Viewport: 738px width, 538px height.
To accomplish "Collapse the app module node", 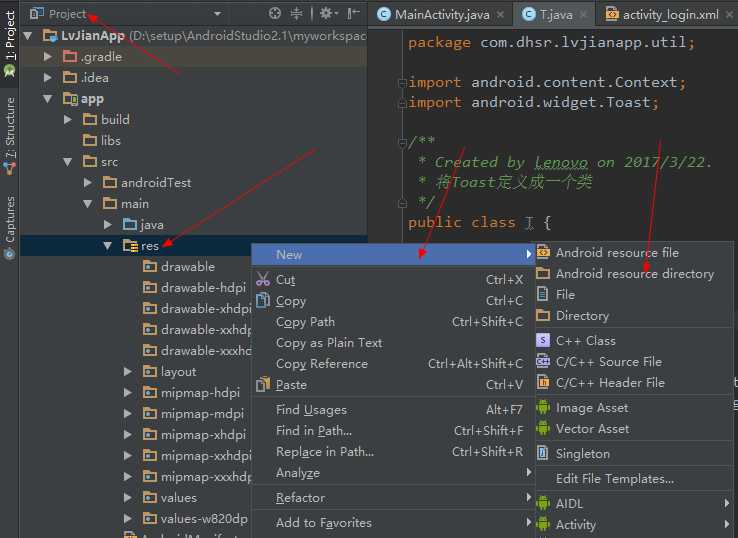I will click(48, 98).
